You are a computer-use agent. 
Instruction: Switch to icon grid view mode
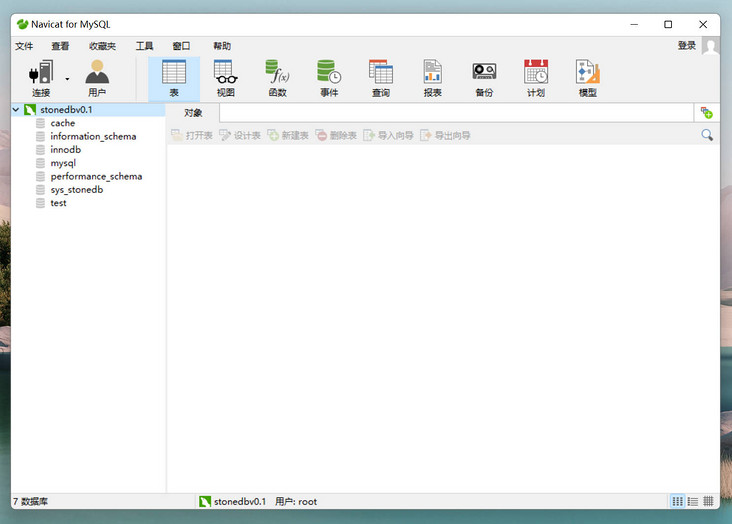(677, 502)
